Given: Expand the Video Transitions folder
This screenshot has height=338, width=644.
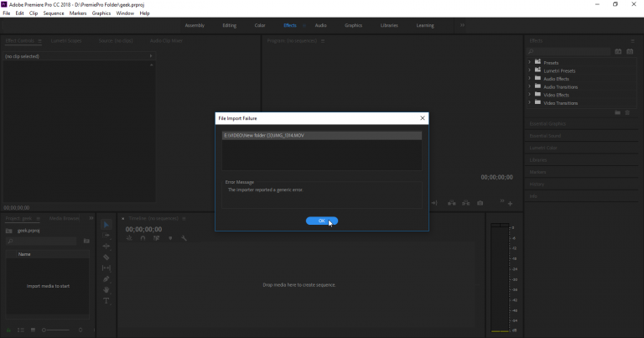Looking at the screenshot, I should click(529, 102).
